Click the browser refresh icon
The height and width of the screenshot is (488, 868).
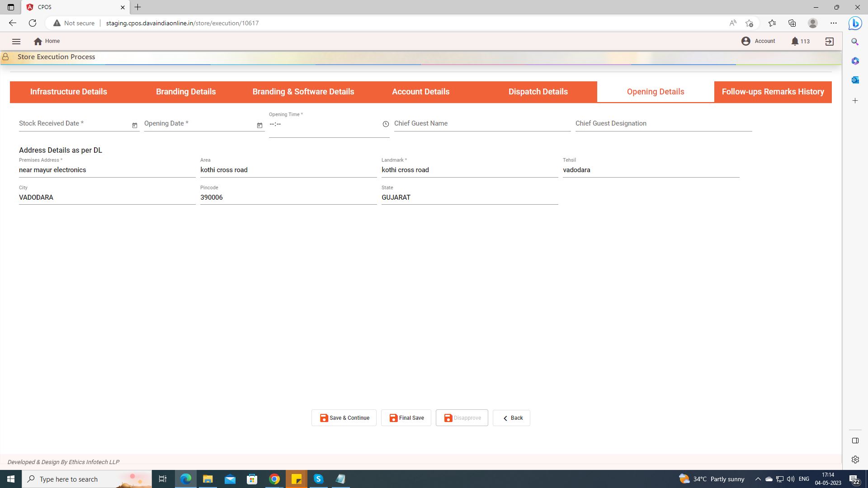(33, 23)
